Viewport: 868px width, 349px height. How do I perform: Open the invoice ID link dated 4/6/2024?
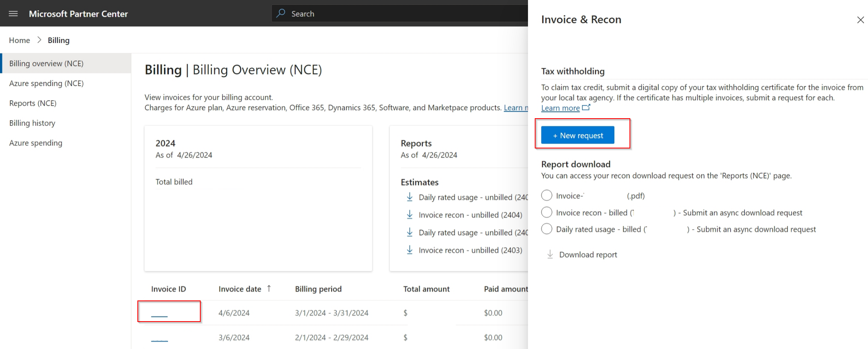tap(159, 314)
